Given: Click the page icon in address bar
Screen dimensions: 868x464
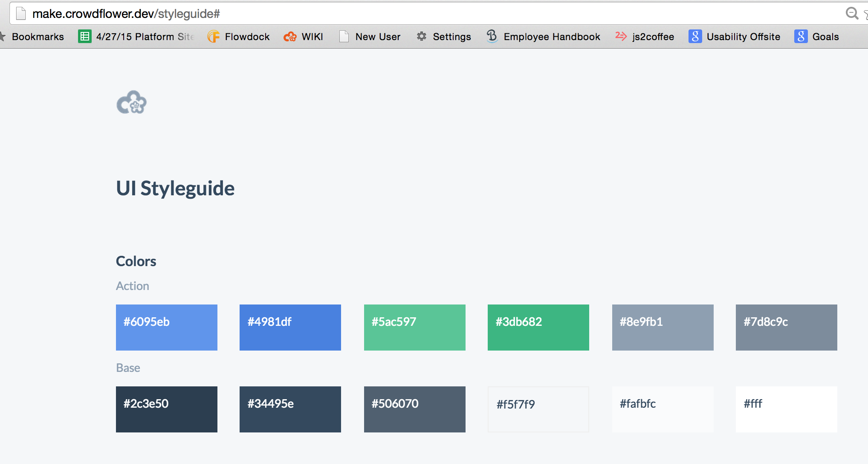Looking at the screenshot, I should (21, 14).
